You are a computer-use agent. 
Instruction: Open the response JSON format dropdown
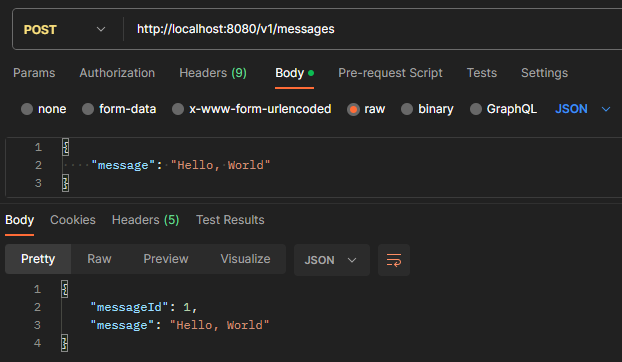(x=332, y=260)
